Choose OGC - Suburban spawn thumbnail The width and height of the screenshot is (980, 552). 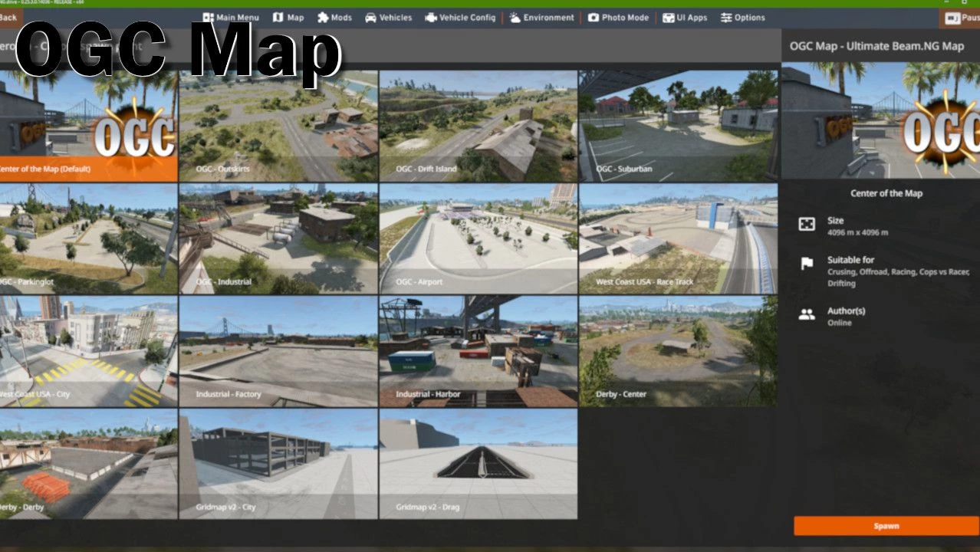coord(678,126)
